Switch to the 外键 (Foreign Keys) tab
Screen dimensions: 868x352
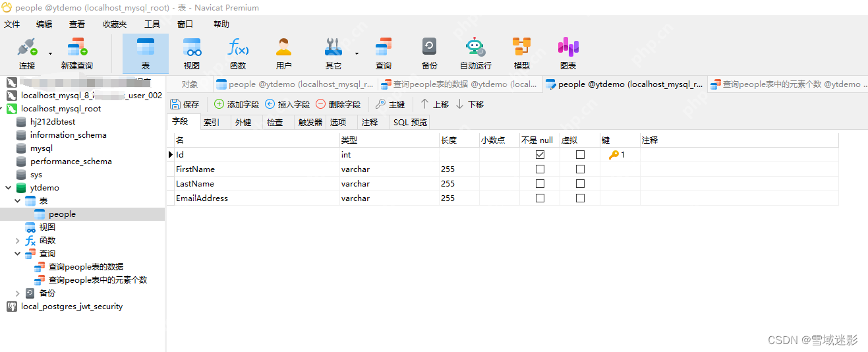[245, 123]
